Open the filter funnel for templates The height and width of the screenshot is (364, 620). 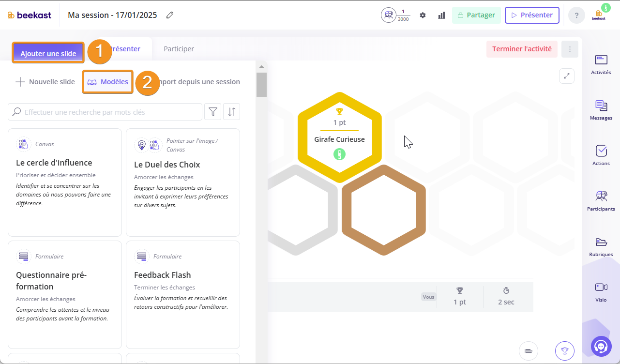(212, 112)
